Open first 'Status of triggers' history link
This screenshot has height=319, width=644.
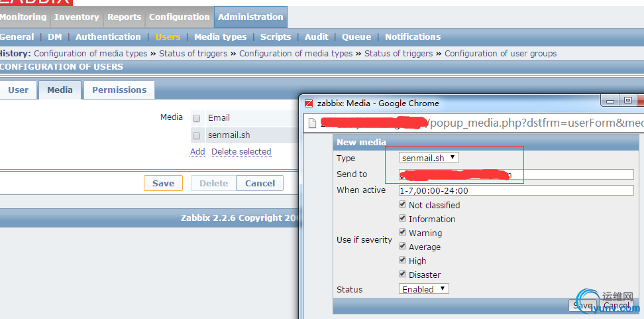[193, 54]
